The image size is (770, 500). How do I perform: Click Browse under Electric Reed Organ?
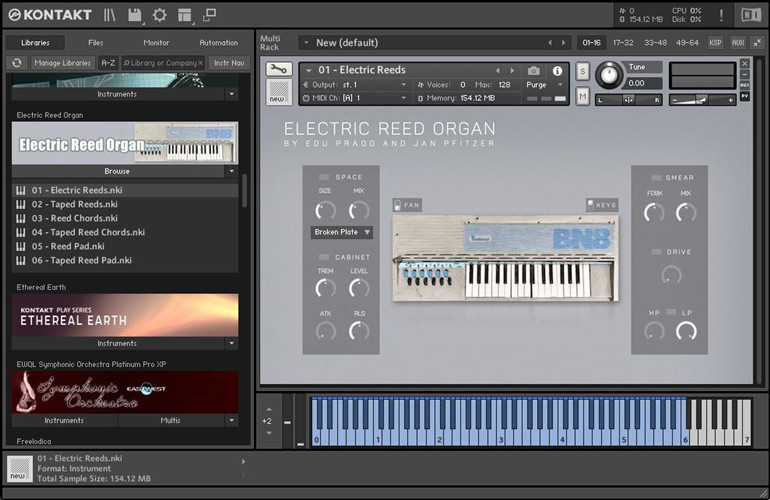pos(117,171)
